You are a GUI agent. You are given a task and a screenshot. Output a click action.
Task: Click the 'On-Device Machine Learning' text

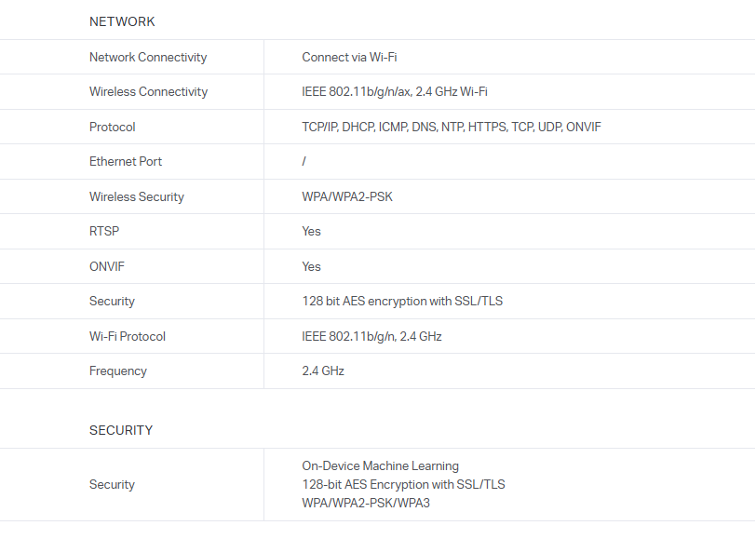click(x=380, y=465)
